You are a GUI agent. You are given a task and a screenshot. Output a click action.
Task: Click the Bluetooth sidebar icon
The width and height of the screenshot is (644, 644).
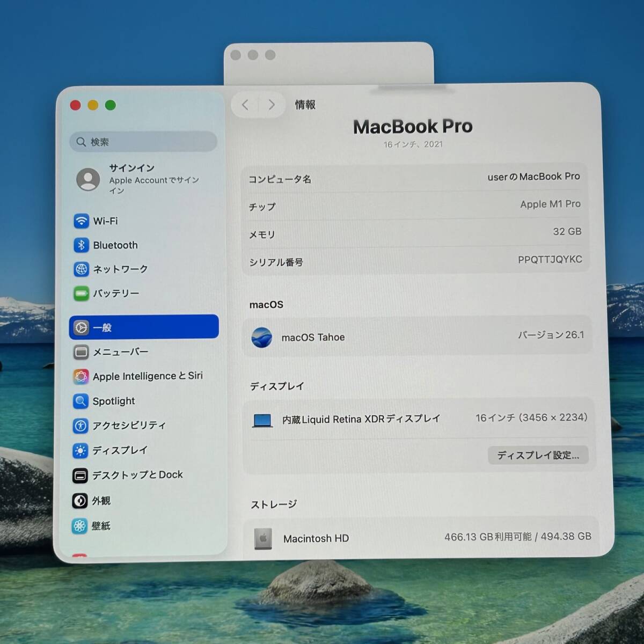click(x=81, y=245)
